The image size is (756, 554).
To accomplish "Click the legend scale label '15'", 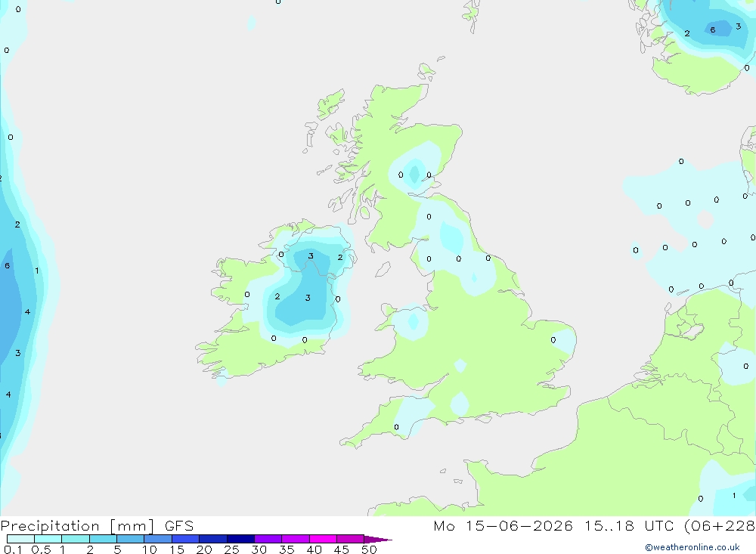I will pyautogui.click(x=177, y=549).
